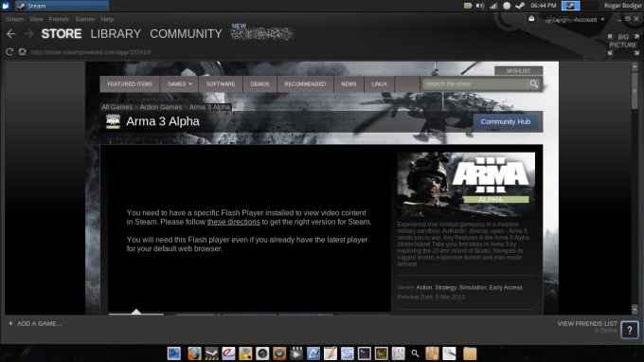Click the Strategy genre link
This screenshot has height=362, width=644.
click(446, 288)
